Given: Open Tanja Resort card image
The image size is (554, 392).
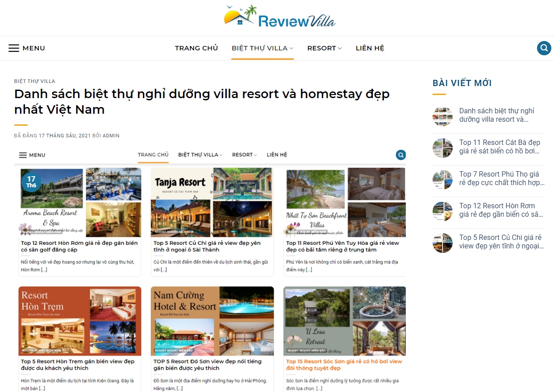Looking at the screenshot, I should 212,202.
